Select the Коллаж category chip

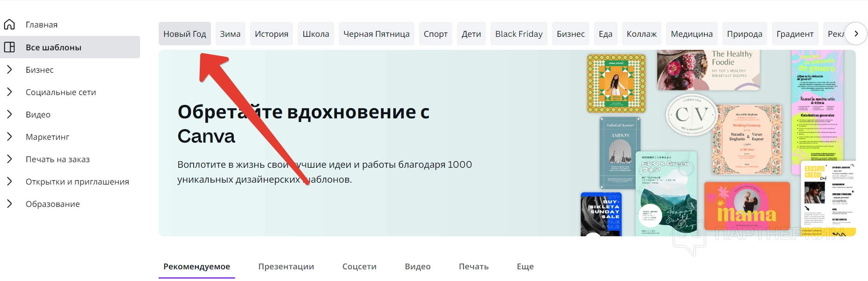[642, 34]
